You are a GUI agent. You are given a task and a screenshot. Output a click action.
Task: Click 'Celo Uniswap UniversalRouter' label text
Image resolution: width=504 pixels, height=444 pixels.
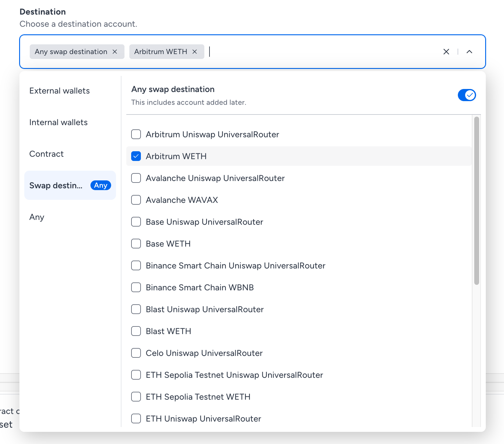point(204,353)
